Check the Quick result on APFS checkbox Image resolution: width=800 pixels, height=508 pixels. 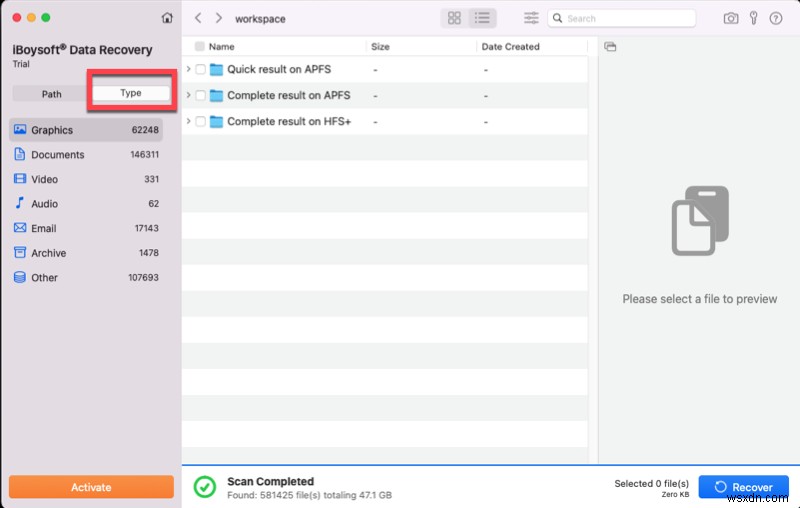point(201,69)
